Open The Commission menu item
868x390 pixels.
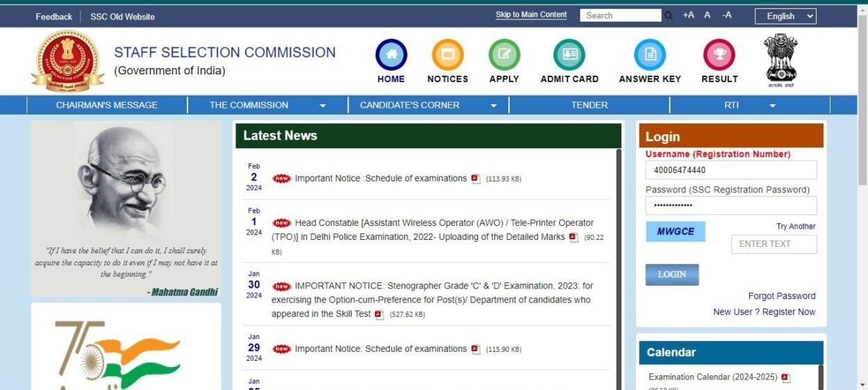click(249, 105)
